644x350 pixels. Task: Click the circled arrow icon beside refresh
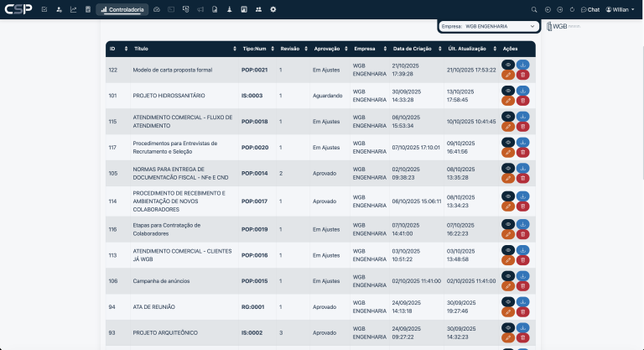pyautogui.click(x=560, y=9)
